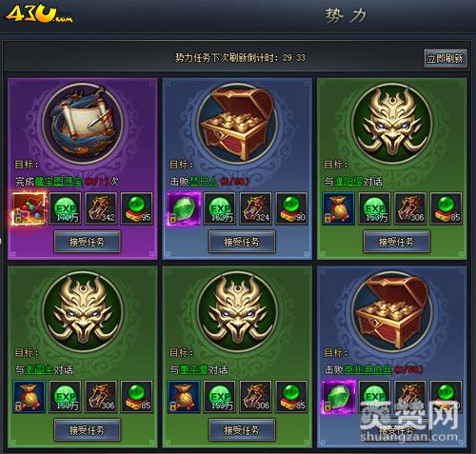Screen dimensions: 476x454
Task: Click the green orb reward showing 90
Action: tap(291, 208)
